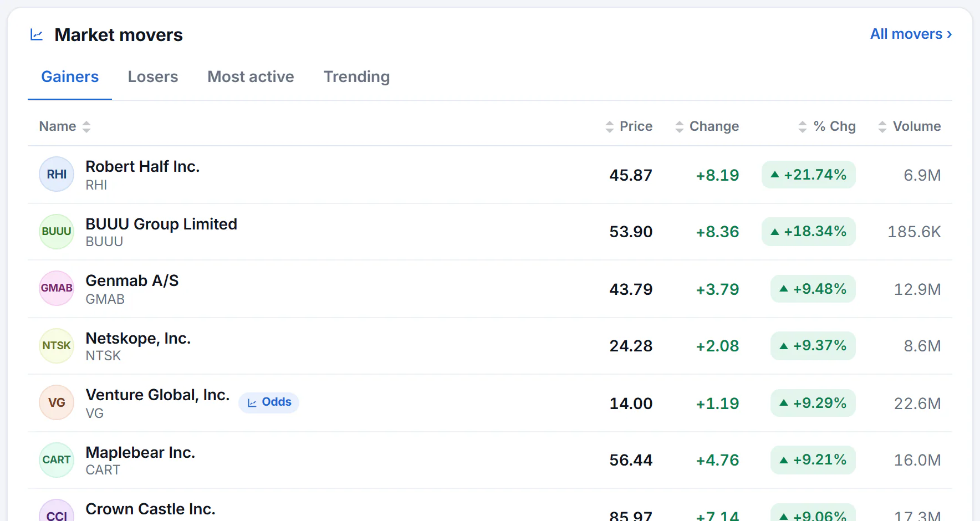The image size is (980, 521).
Task: Click price 53.90 for BUUU Group
Action: 631,232
